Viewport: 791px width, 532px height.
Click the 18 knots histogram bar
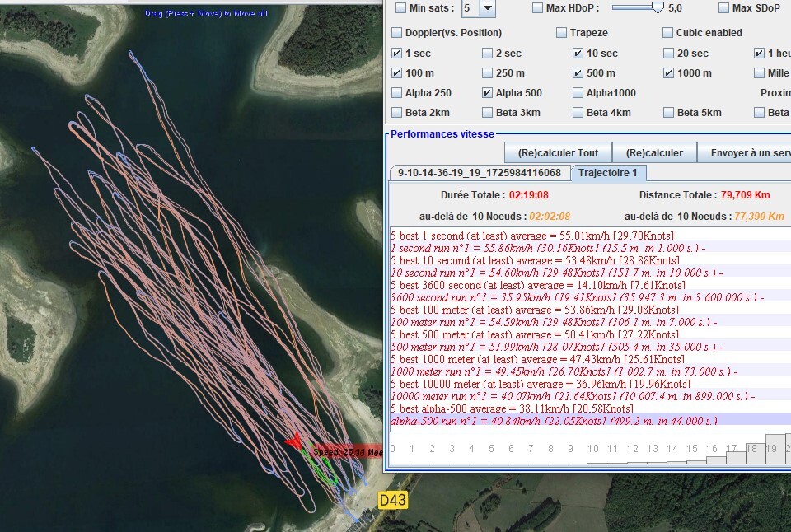tap(756, 453)
